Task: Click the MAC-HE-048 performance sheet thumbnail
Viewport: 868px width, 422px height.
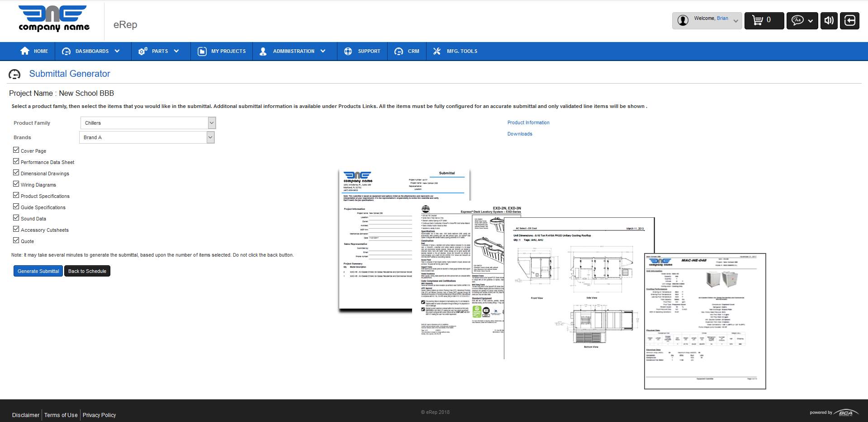Action: pyautogui.click(x=705, y=321)
